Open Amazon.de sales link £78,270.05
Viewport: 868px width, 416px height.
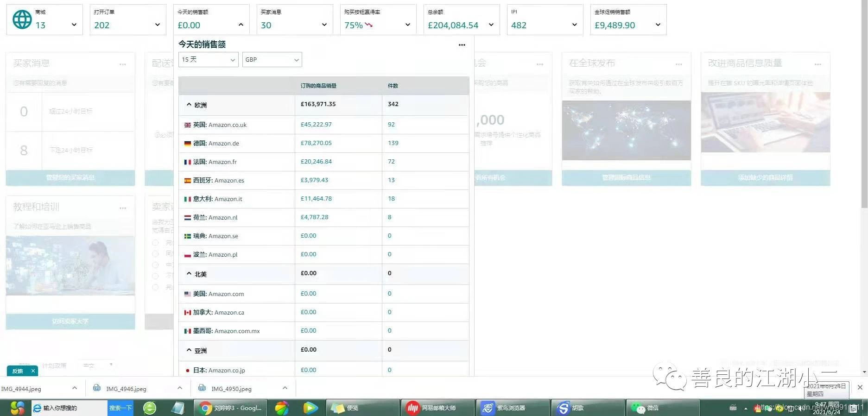[316, 143]
